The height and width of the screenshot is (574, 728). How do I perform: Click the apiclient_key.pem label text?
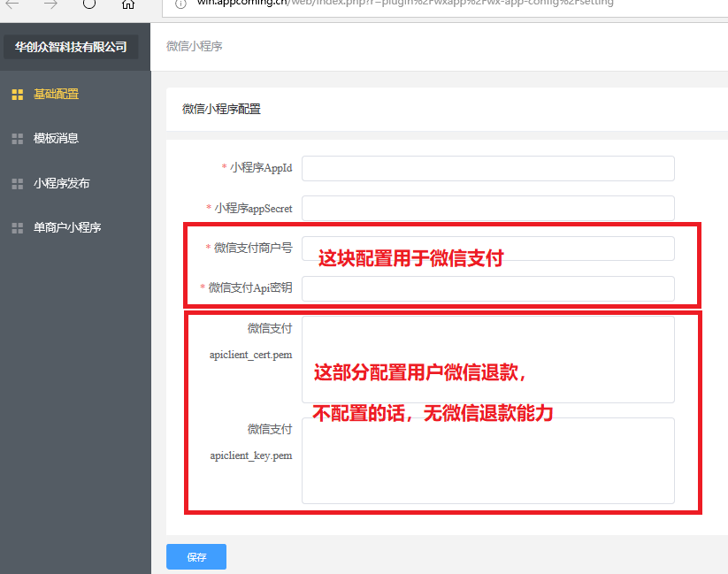coord(250,455)
